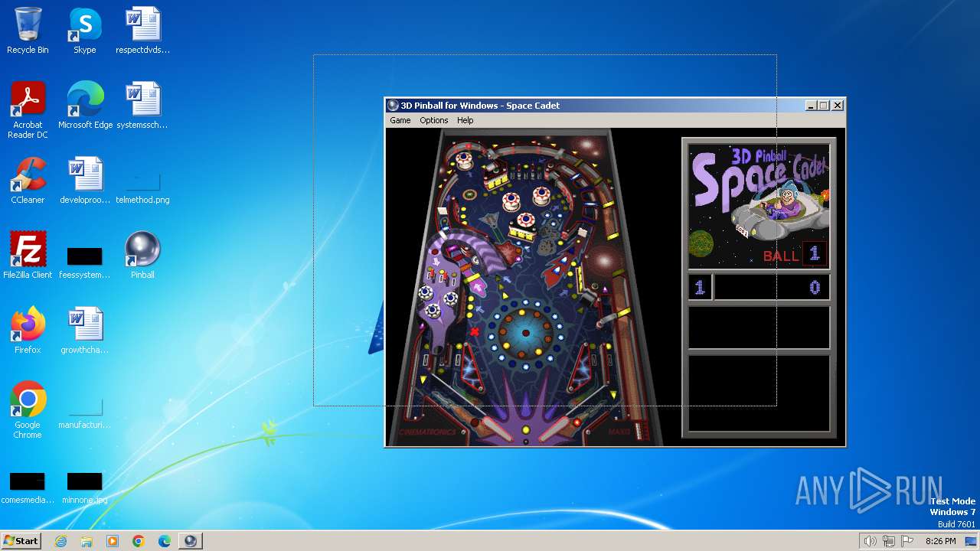
Task: Open the Game menu in Pinball
Action: tap(400, 120)
